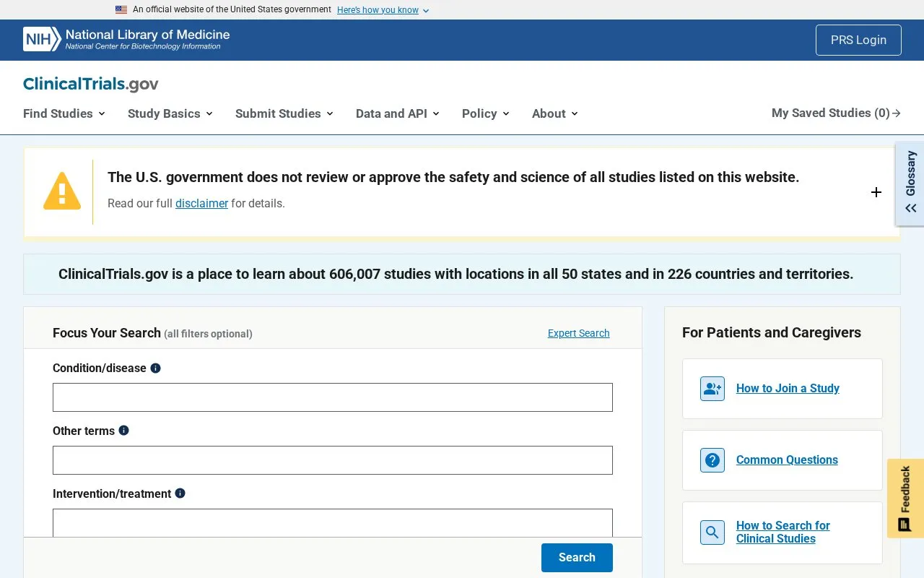Screen dimensions: 924x578
Task: Focus the Intervention/treatment input field
Action: pyautogui.click(x=333, y=522)
